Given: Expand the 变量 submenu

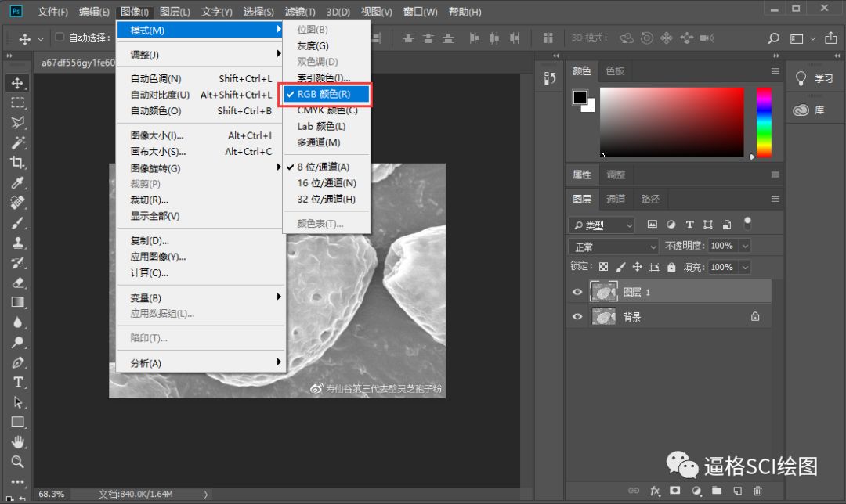Looking at the screenshot, I should click(201, 297).
